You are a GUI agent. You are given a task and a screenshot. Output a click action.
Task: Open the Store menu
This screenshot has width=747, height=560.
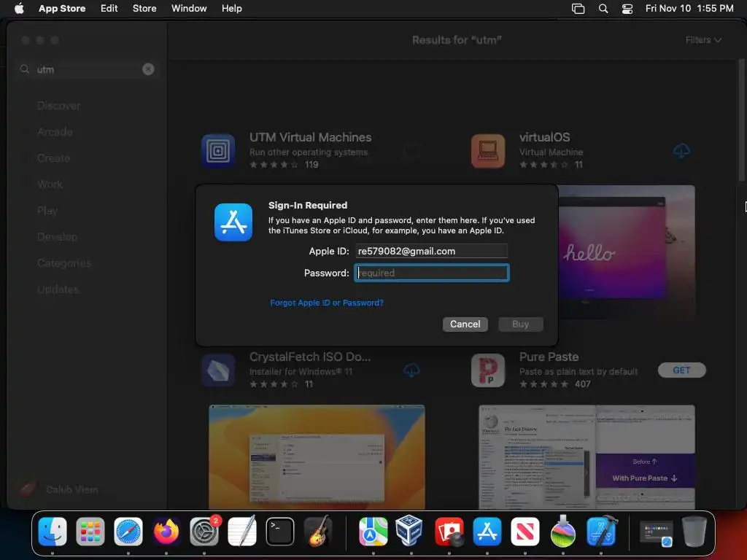144,8
